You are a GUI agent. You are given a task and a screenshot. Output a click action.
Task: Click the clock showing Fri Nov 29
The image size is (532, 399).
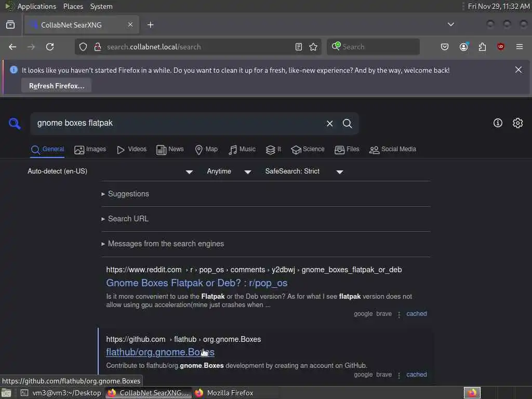click(499, 6)
